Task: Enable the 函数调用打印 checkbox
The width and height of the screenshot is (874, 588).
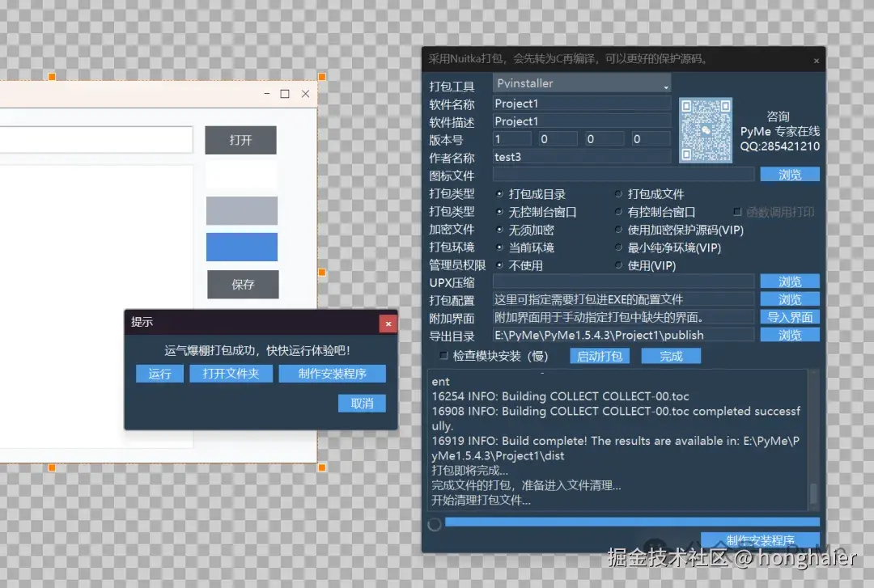Action: pos(736,211)
